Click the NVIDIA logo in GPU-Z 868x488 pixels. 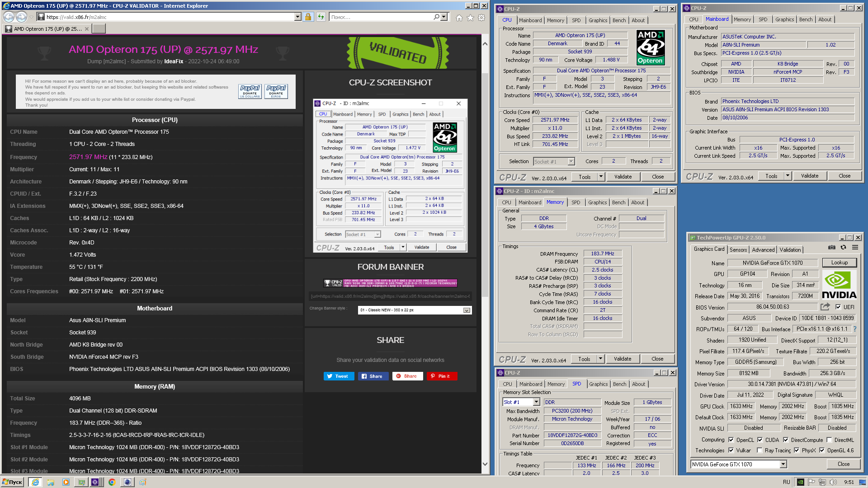tap(839, 285)
